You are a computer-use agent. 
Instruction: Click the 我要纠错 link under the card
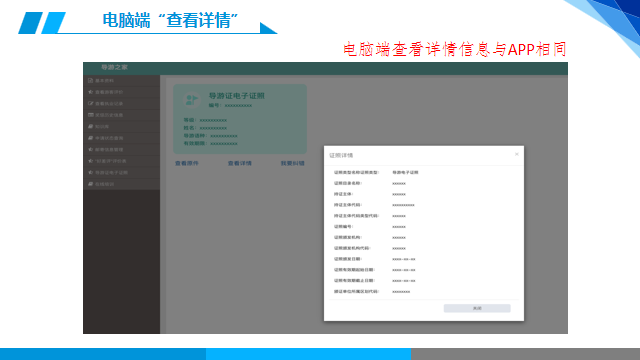click(x=293, y=163)
